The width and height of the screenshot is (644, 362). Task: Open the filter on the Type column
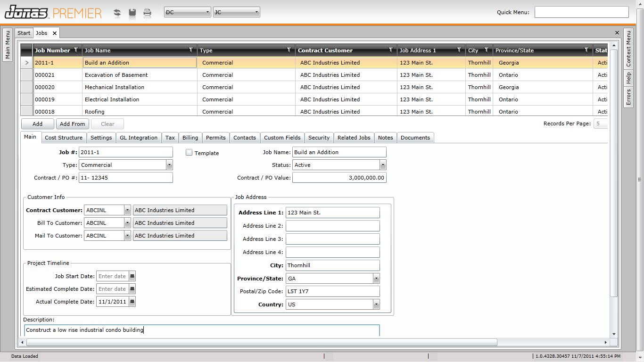289,50
